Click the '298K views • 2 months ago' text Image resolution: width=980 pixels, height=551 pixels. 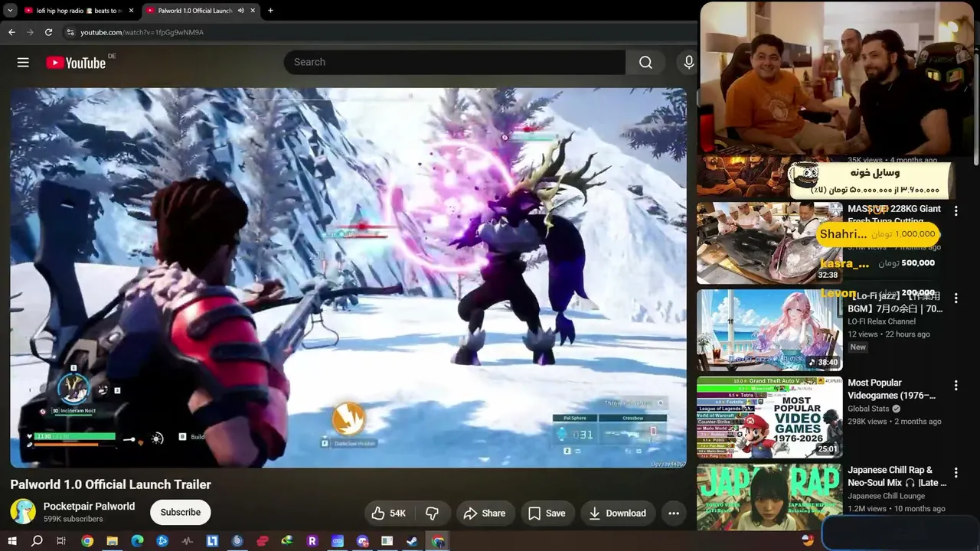coord(894,422)
